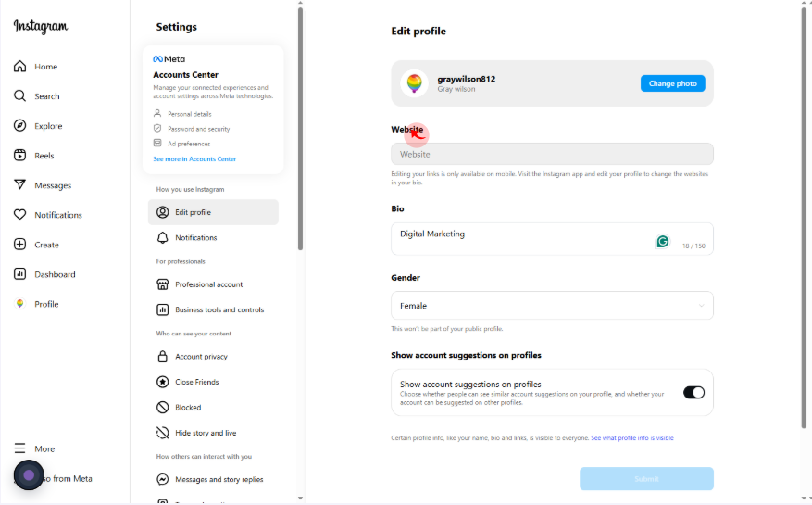Click the Search magnifier icon

[19, 96]
